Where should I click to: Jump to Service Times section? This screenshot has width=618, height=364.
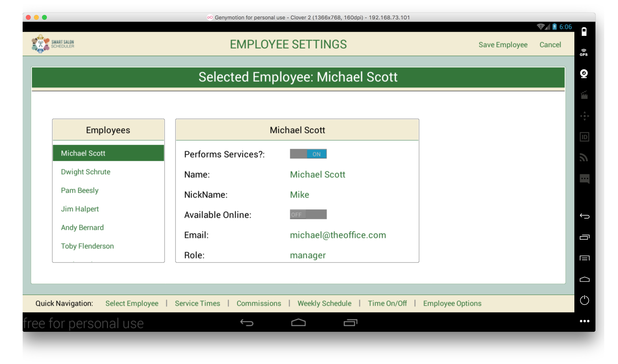click(x=198, y=303)
